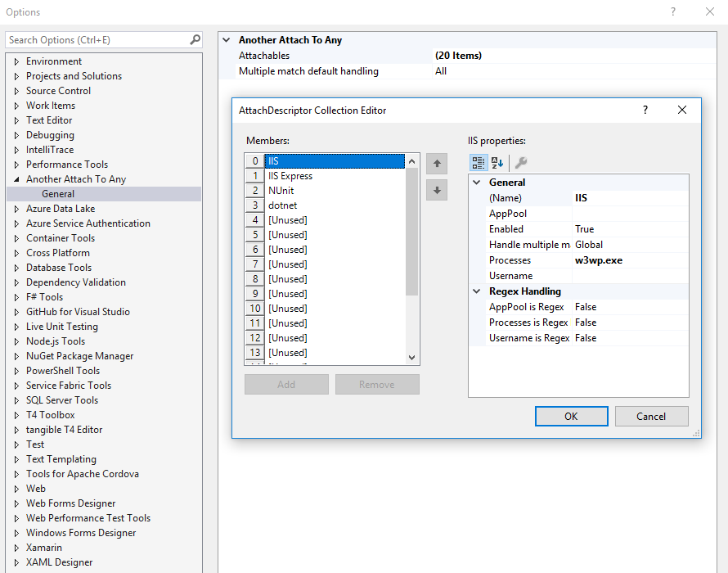Select the NuGet Package Manager tree item
The image size is (728, 573).
79,356
